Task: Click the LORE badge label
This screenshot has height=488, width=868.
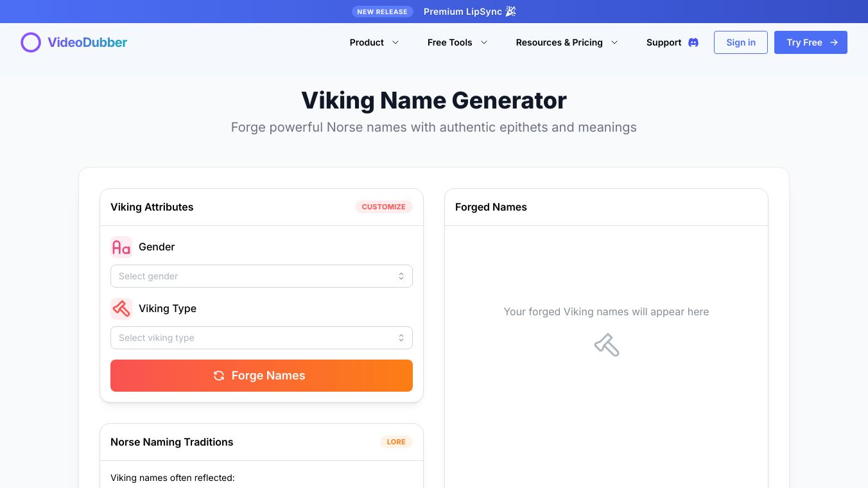Action: point(396,442)
